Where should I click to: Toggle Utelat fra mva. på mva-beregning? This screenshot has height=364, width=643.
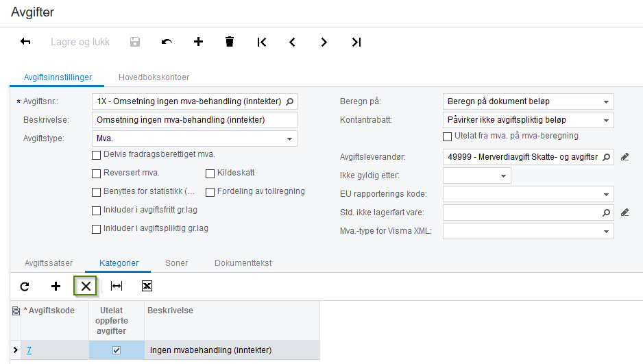(448, 136)
